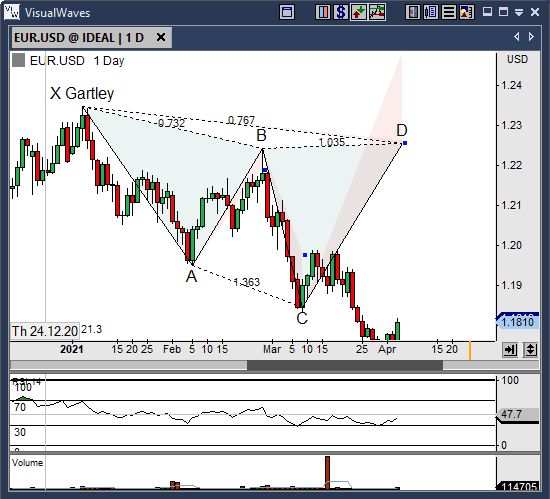The width and height of the screenshot is (550, 499).
Task: Click the jump to latest bar button
Action: 510,350
